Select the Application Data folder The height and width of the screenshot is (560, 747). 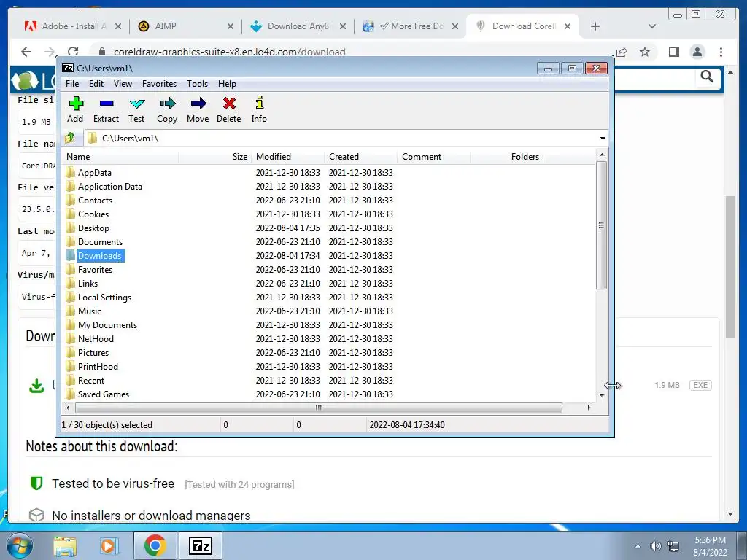coord(110,187)
